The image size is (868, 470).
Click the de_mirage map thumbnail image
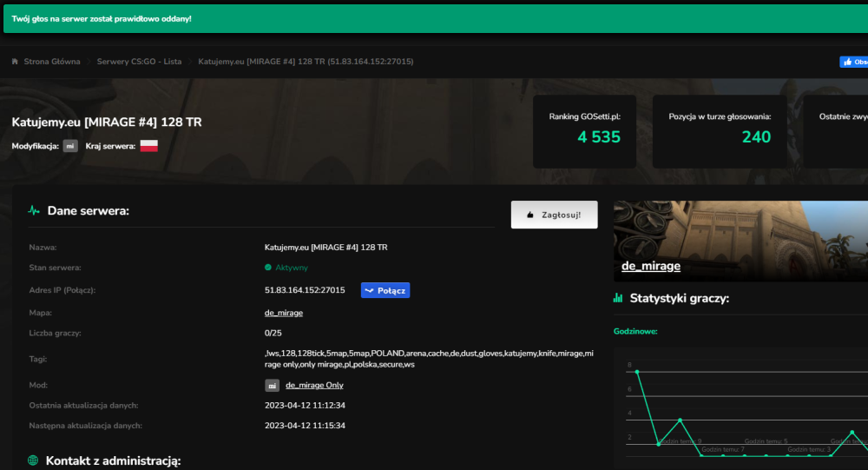coord(740,242)
